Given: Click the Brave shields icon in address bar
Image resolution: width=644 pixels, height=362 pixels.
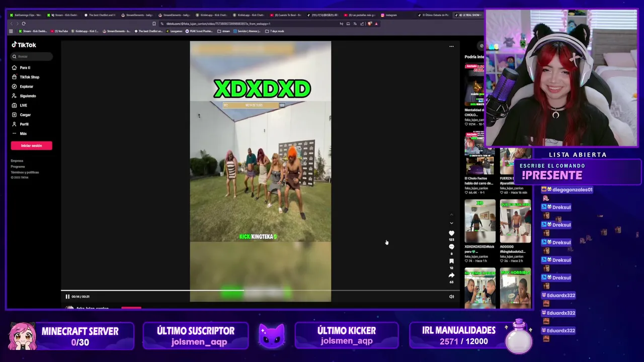Looking at the screenshot, I should tap(370, 24).
